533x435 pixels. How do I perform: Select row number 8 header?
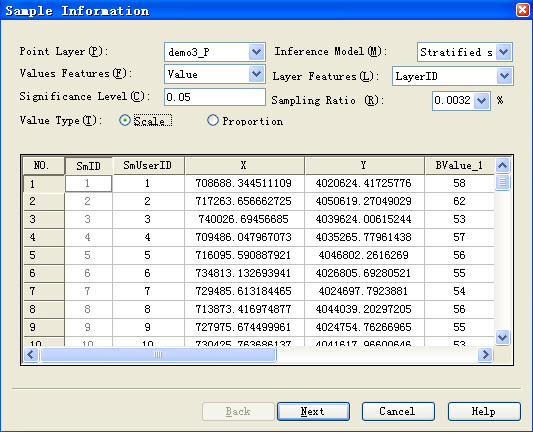pos(44,310)
